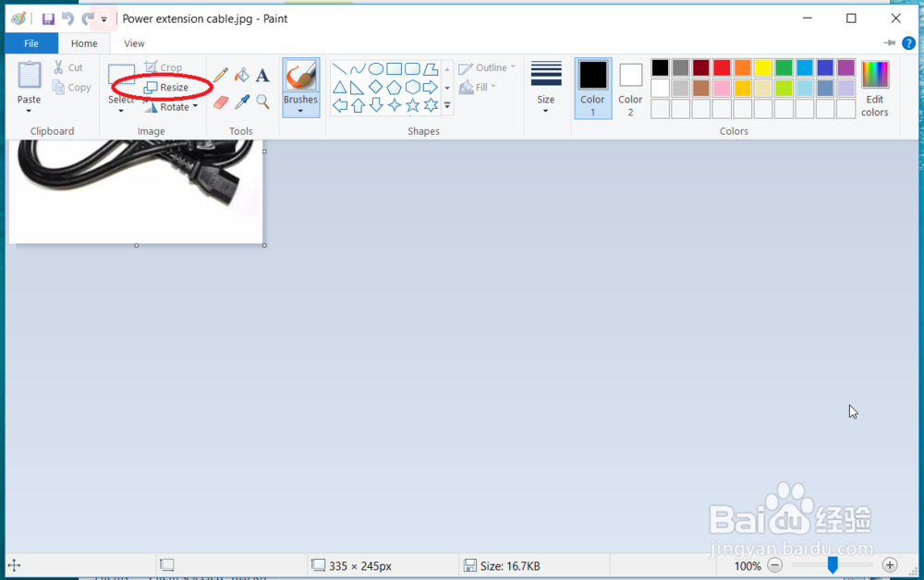Activate the Color picker eyedropper
This screenshot has width=924, height=580.
241,103
